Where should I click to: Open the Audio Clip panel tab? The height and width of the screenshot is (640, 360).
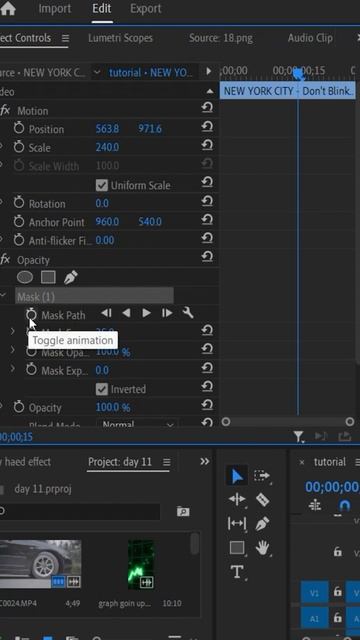pos(310,38)
